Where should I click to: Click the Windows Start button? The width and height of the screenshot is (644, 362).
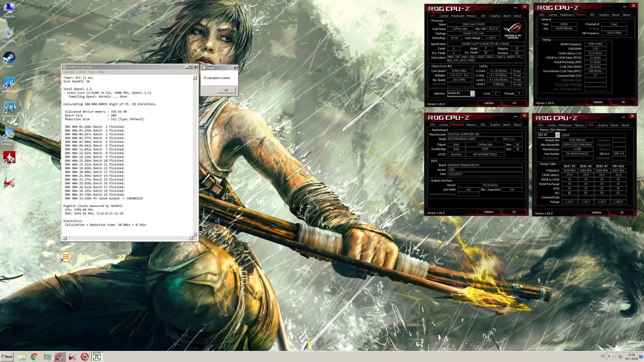(x=7, y=356)
